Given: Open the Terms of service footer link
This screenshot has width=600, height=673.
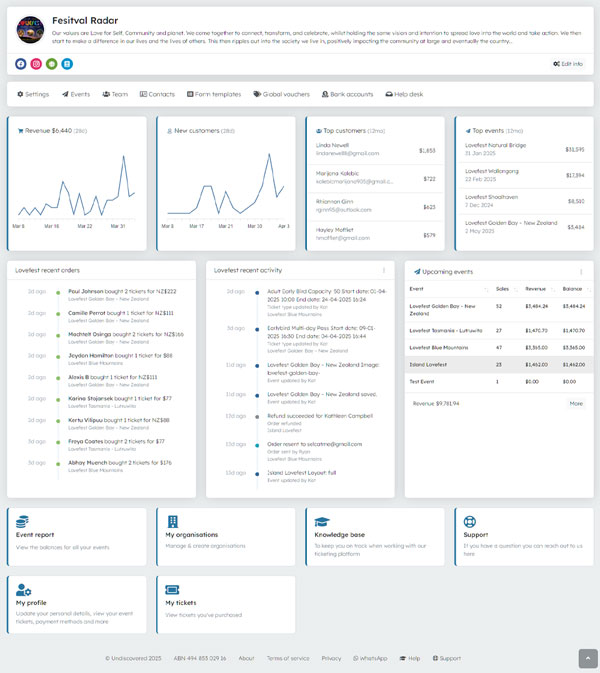Looking at the screenshot, I should tap(288, 658).
